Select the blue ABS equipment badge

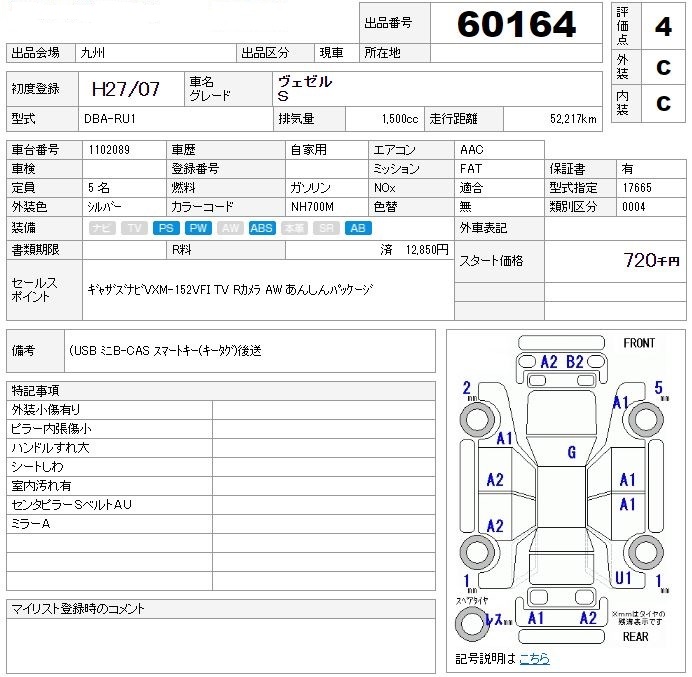pyautogui.click(x=262, y=228)
